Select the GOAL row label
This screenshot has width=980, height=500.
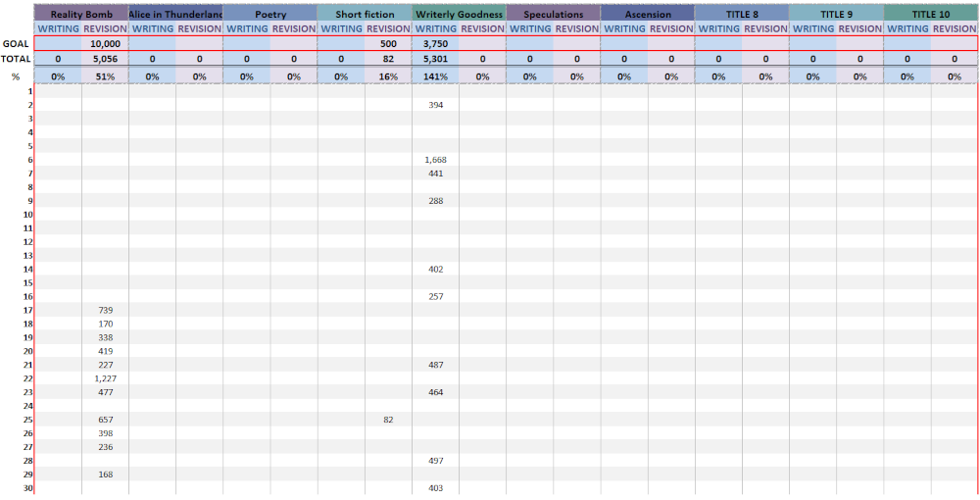coord(16,44)
